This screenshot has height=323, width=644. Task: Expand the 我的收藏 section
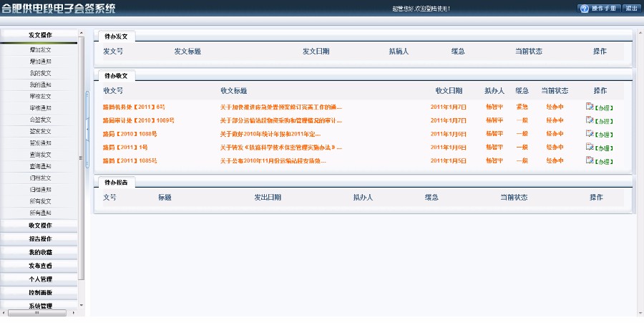pyautogui.click(x=39, y=252)
